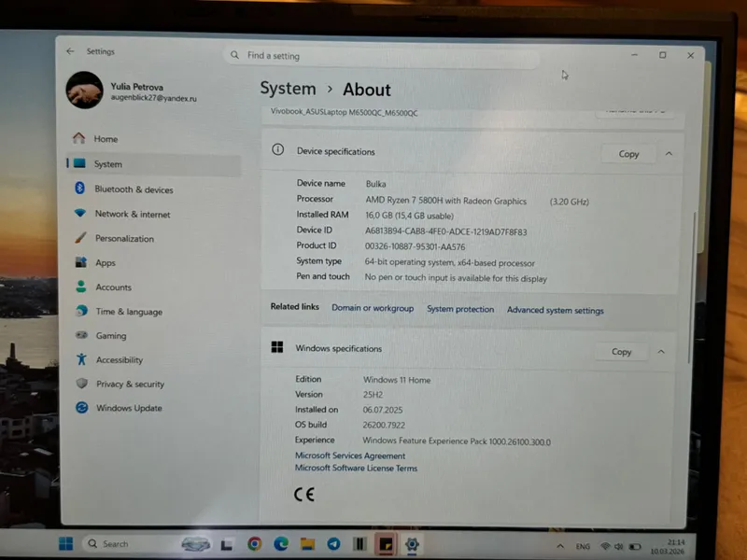
Task: Go back with the Settings back arrow
Action: pyautogui.click(x=71, y=51)
